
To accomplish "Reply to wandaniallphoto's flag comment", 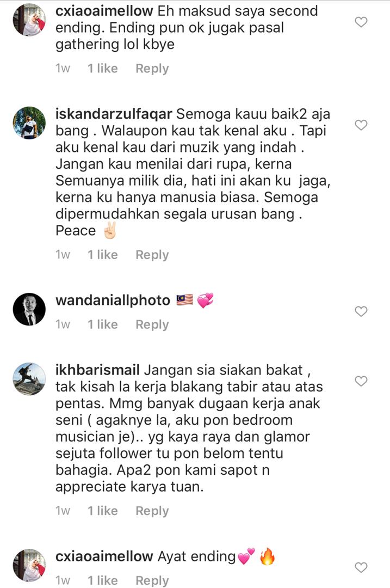I will 152,324.
